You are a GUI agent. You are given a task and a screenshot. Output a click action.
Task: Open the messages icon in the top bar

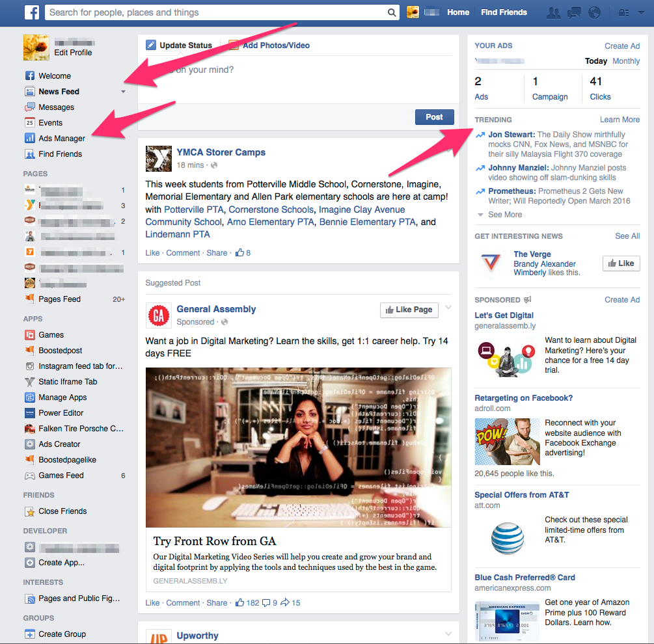(x=574, y=12)
